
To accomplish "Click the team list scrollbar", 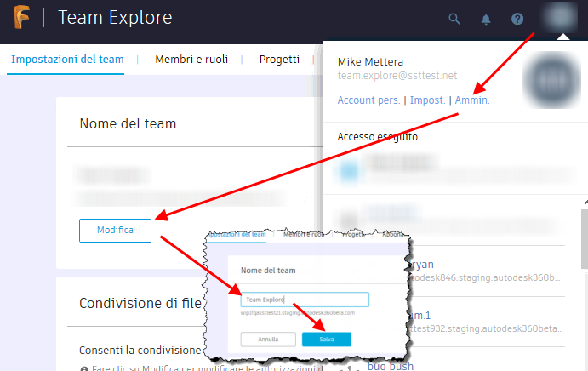I will 585,239.
